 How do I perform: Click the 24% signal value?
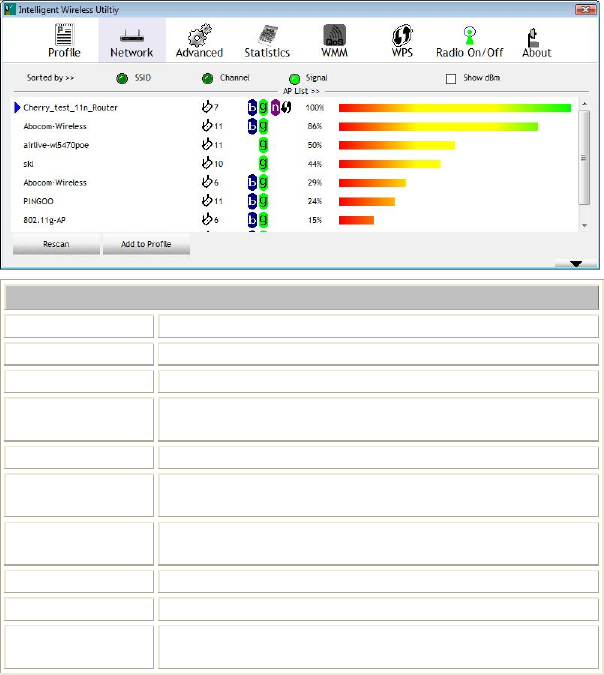click(315, 201)
